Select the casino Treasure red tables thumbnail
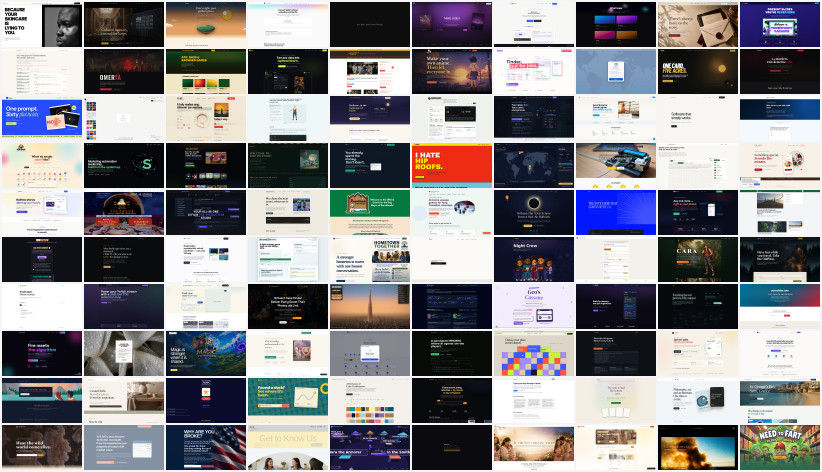822x472 pixels. (x=124, y=212)
